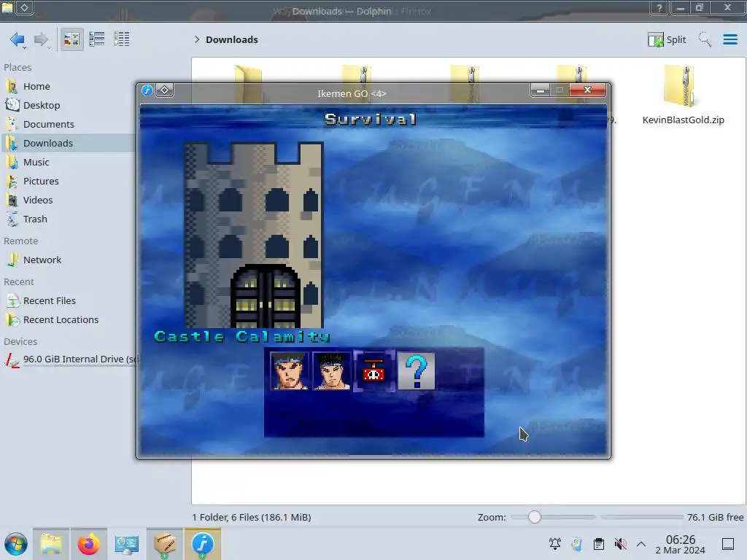Click the Downloads breadcrumb label
Viewport: 747px width, 560px height.
232,39
